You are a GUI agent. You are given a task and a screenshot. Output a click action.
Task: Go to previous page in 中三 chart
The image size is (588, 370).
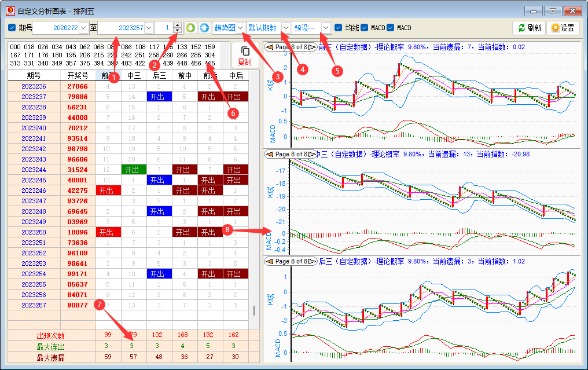269,154
